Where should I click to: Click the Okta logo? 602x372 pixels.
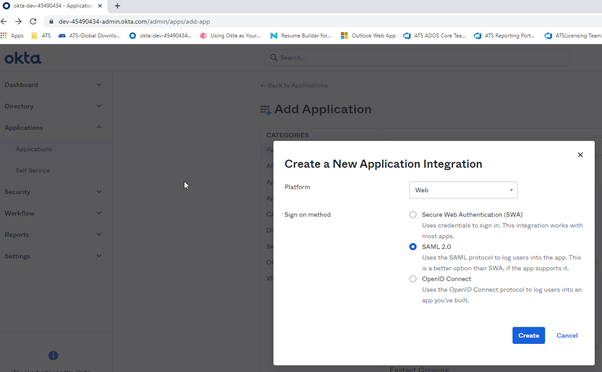point(23,58)
